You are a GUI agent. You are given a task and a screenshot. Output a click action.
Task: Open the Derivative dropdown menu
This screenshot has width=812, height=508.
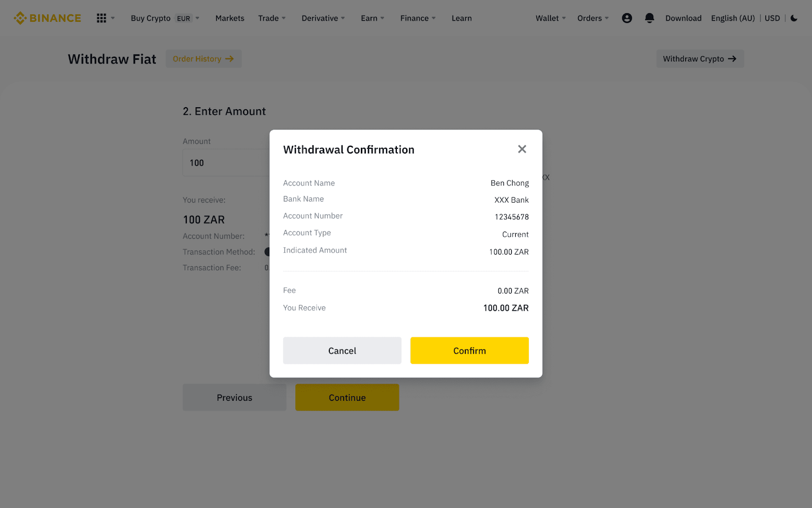[323, 18]
